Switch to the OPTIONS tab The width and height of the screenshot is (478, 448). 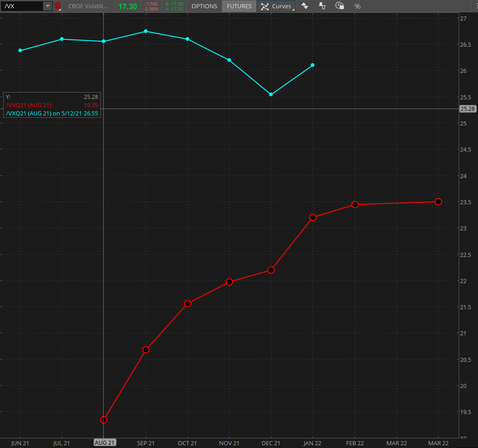(x=204, y=6)
